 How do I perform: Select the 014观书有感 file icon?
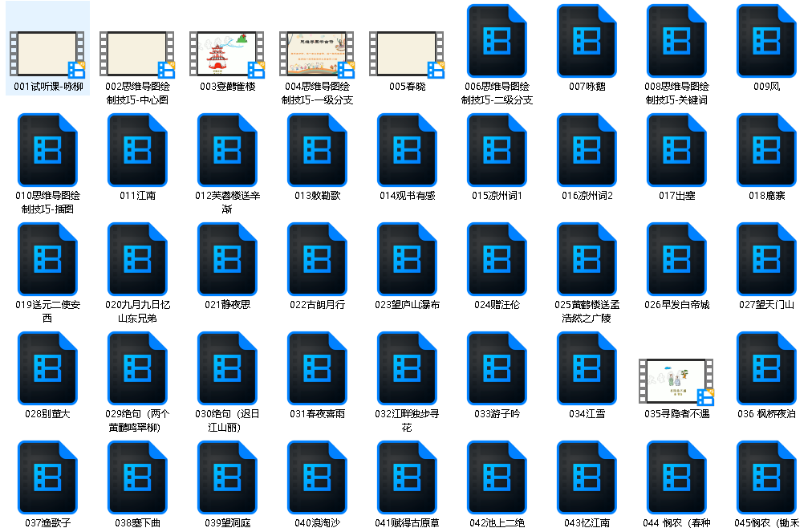click(407, 149)
